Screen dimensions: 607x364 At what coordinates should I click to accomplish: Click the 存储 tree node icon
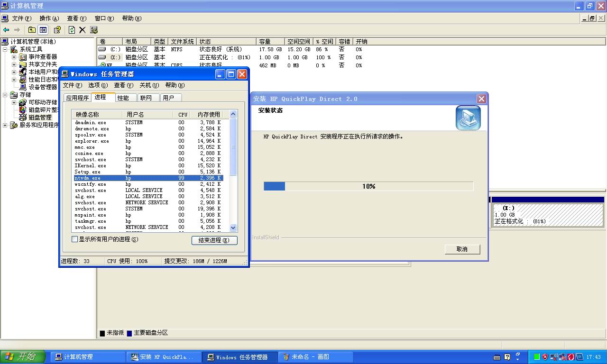click(x=14, y=95)
